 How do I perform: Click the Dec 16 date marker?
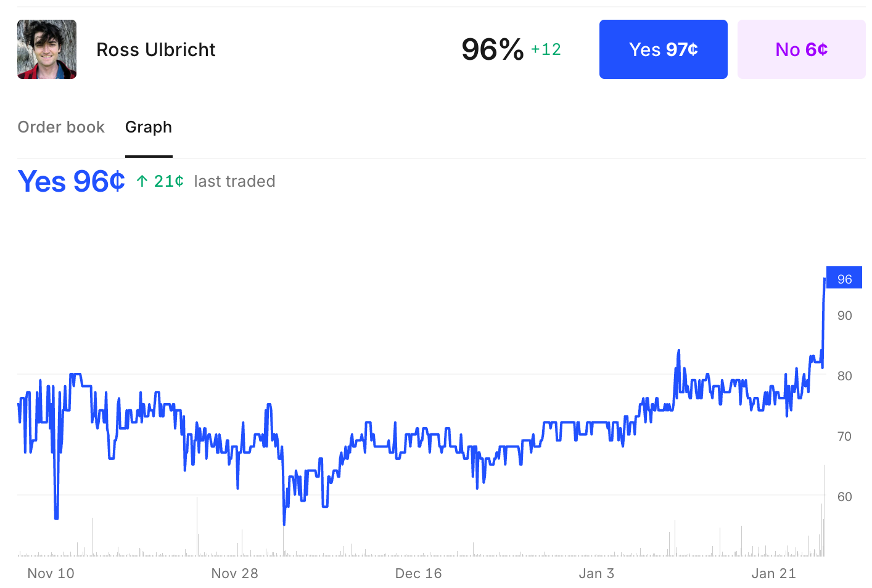(x=419, y=573)
